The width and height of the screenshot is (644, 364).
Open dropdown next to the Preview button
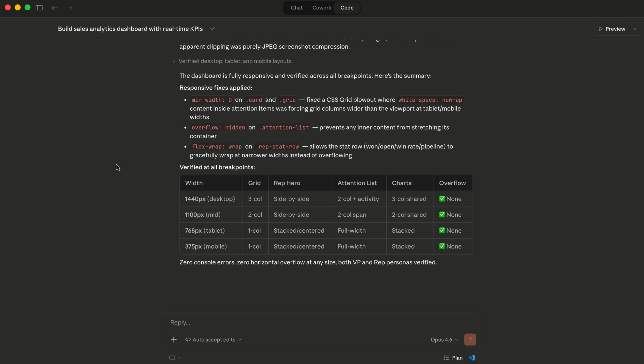point(635,29)
